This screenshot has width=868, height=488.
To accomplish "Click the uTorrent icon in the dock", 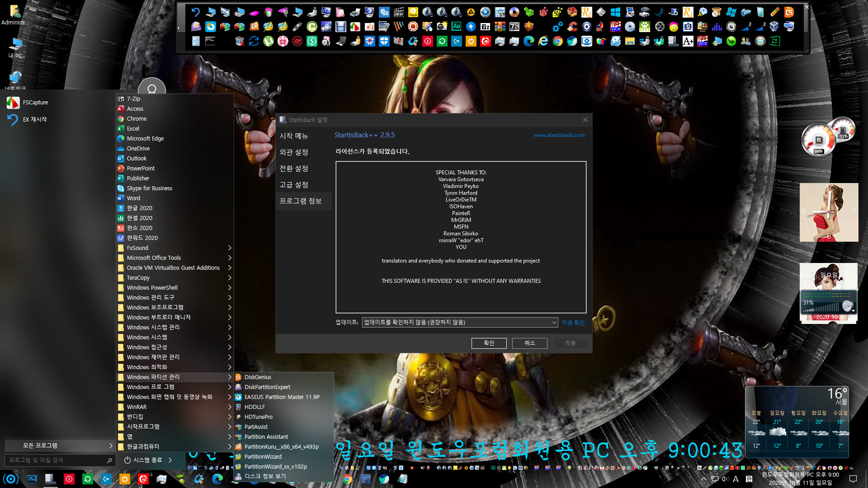I will point(268,41).
